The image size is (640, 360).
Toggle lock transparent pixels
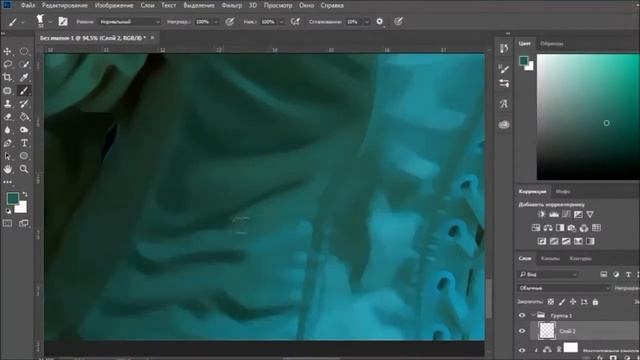(x=551, y=302)
